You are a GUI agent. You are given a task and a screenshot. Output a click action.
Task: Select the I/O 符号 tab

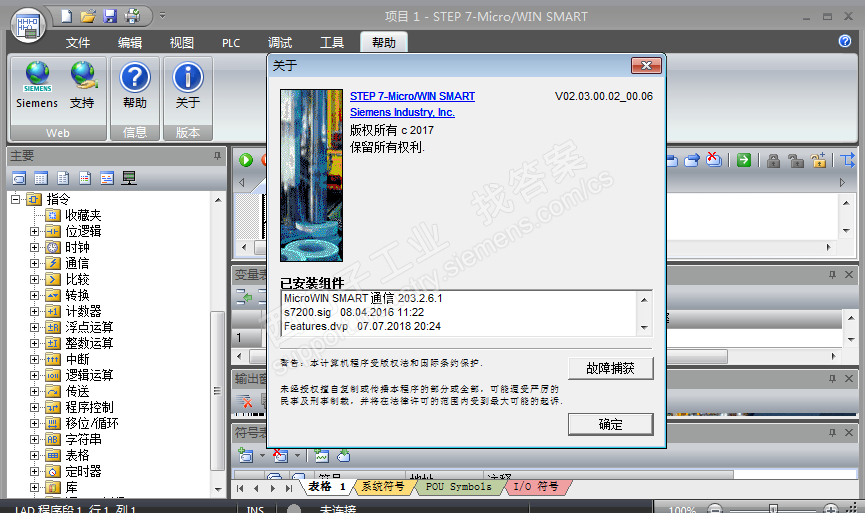pyautogui.click(x=536, y=487)
